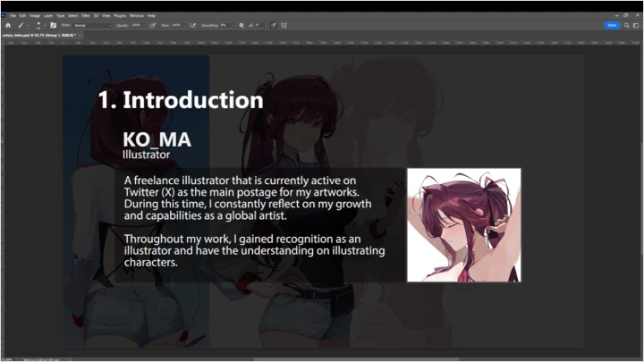644x362 pixels.
Task: Click the character portrait thumbnail on canvas
Action: [x=463, y=225]
